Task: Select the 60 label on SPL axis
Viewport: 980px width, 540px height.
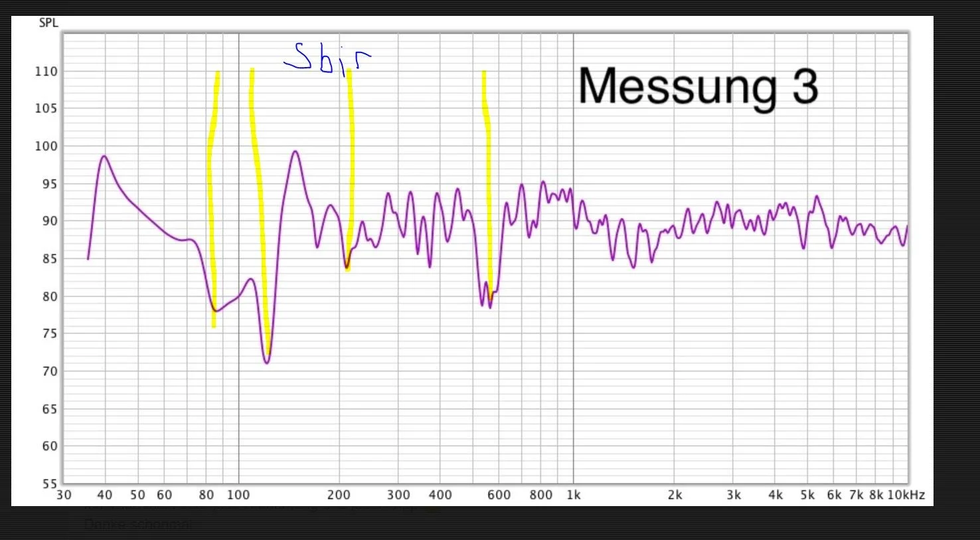Action: 50,446
